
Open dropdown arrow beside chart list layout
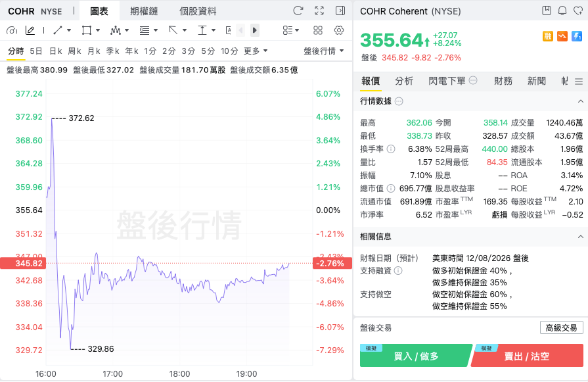[297, 30]
